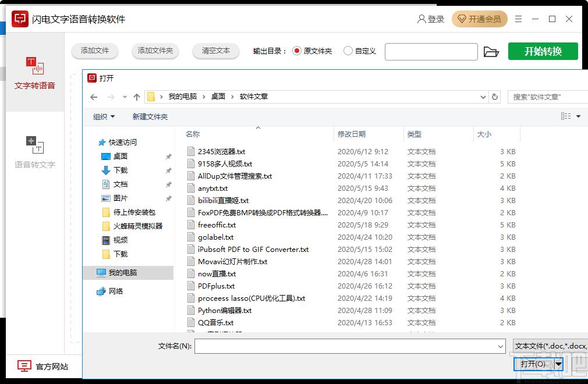Click the 官方网站 monitor icon
The width and height of the screenshot is (588, 384).
pyautogui.click(x=24, y=366)
